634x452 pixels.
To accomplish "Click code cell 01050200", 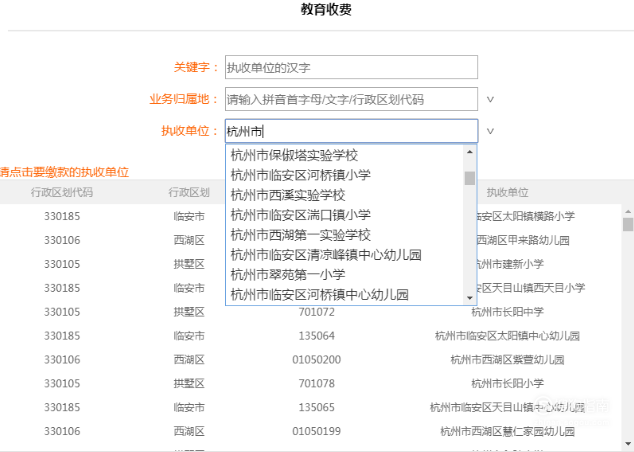I will [x=317, y=359].
